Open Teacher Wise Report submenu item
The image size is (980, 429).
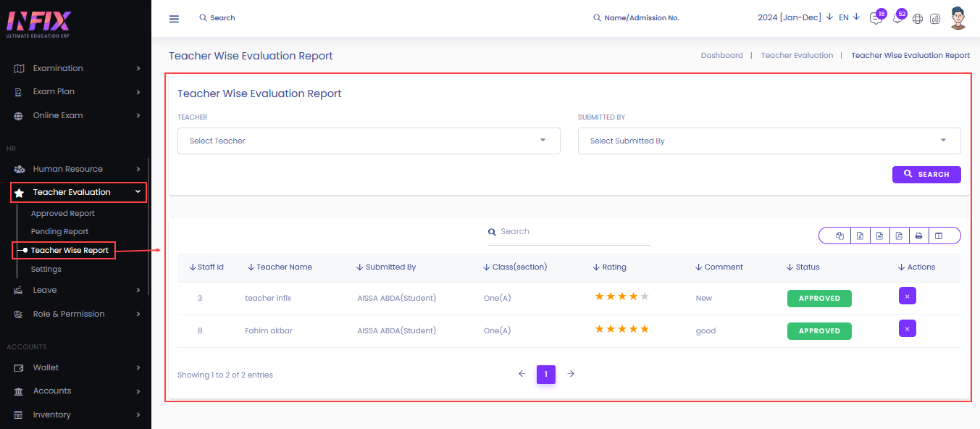(70, 251)
